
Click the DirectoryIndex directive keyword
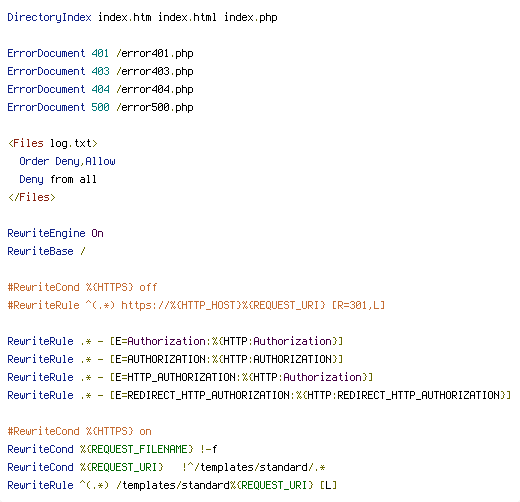tap(49, 17)
